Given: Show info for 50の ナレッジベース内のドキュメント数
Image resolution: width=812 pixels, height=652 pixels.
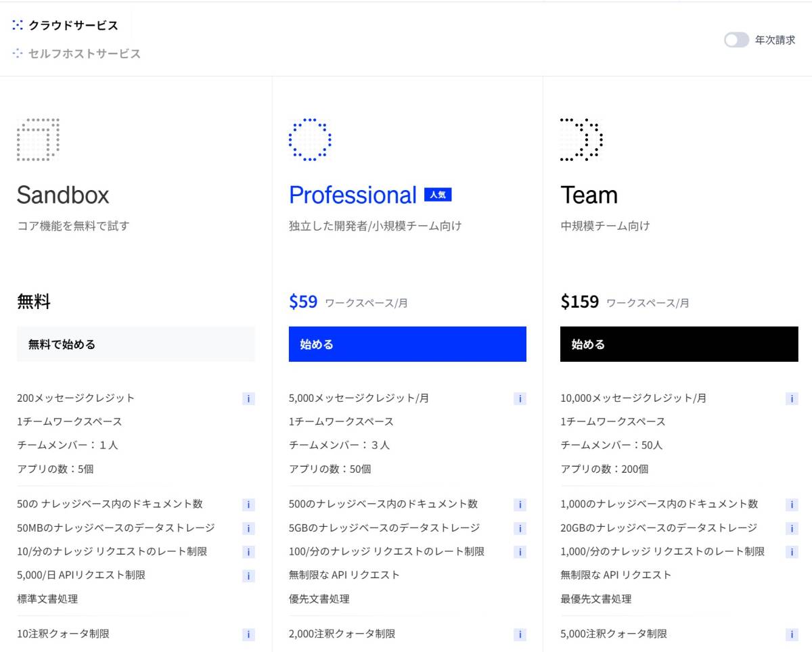Looking at the screenshot, I should tap(248, 505).
